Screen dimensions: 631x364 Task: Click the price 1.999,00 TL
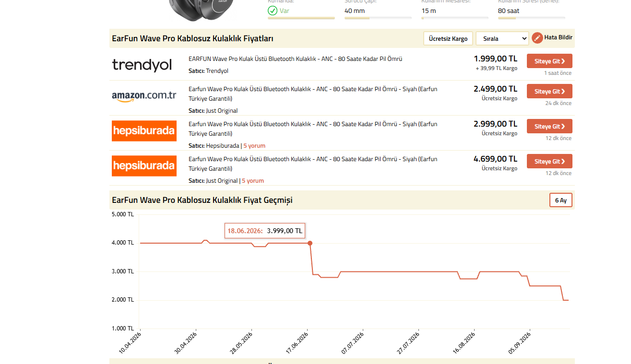coord(496,59)
